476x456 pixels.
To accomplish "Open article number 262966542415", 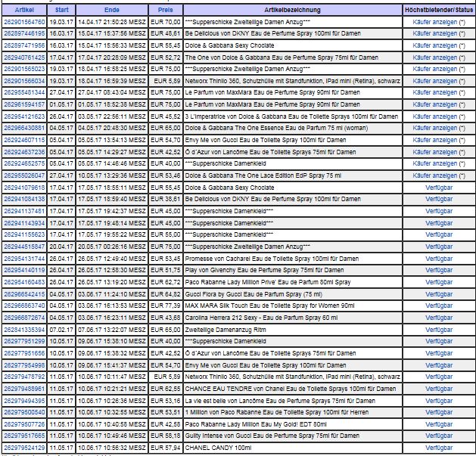I will point(24,294).
